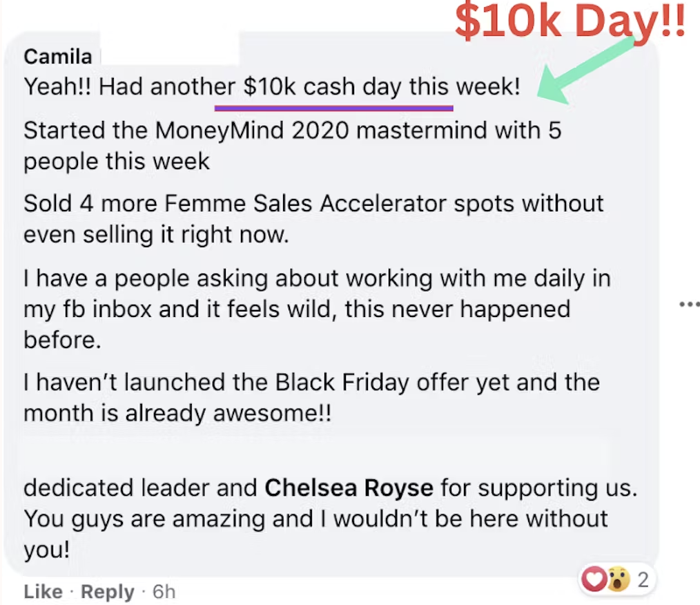Click the "month is already awesome!!" line
This screenshot has height=605, width=700.
click(x=177, y=413)
